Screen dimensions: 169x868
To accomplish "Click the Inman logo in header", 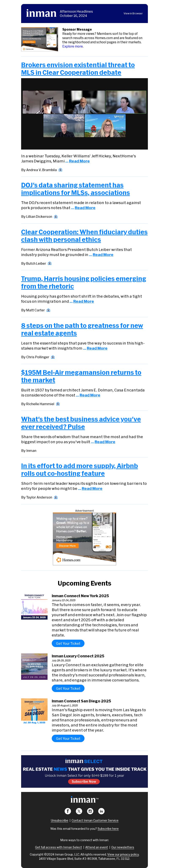I will coord(41,13).
